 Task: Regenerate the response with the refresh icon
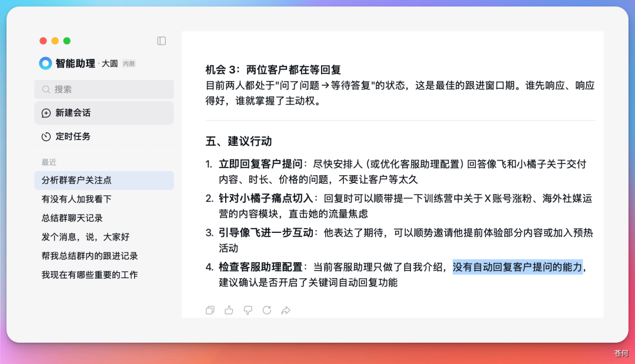tap(267, 310)
